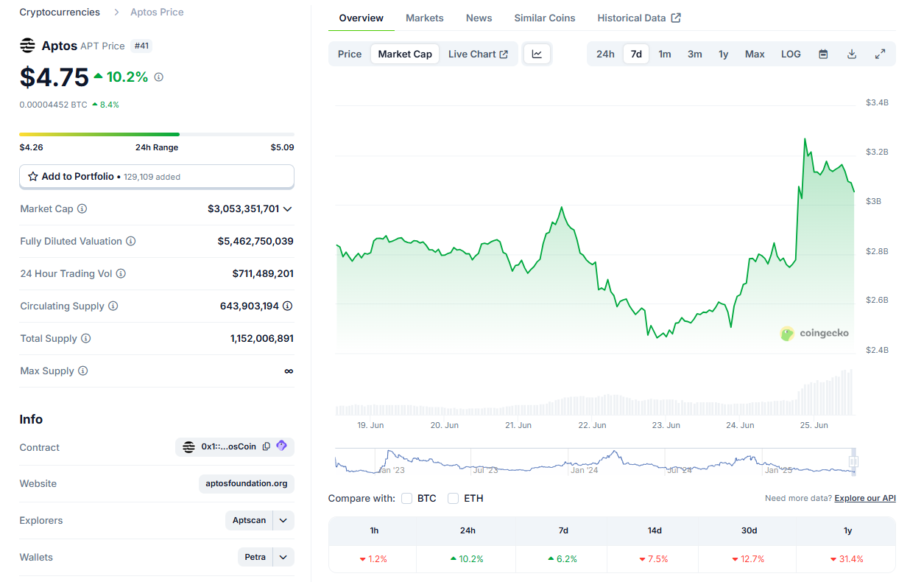Set chart range to 24h
This screenshot has width=924, height=582.
(605, 54)
